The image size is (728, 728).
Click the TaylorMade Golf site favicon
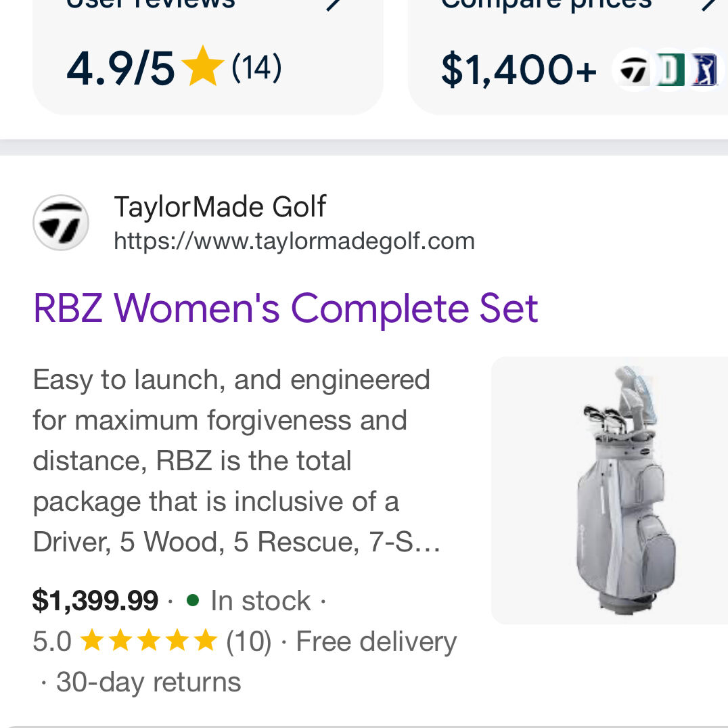(61, 223)
